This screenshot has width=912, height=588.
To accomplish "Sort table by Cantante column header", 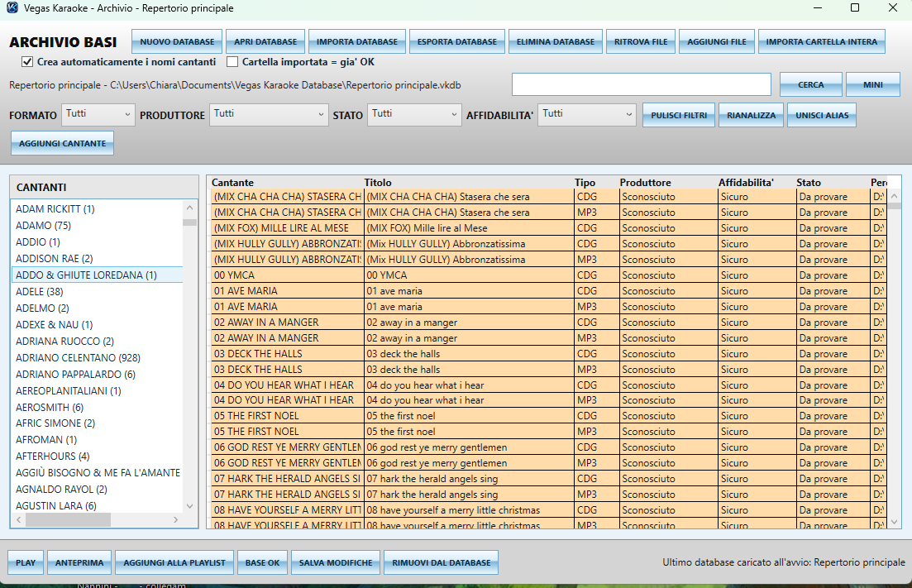I will (x=232, y=183).
